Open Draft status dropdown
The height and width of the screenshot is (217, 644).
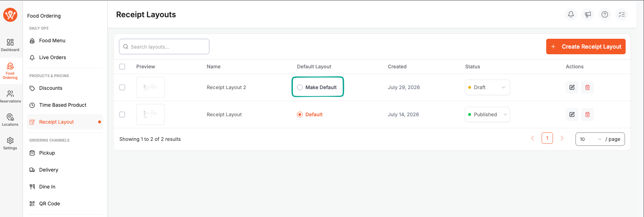487,87
